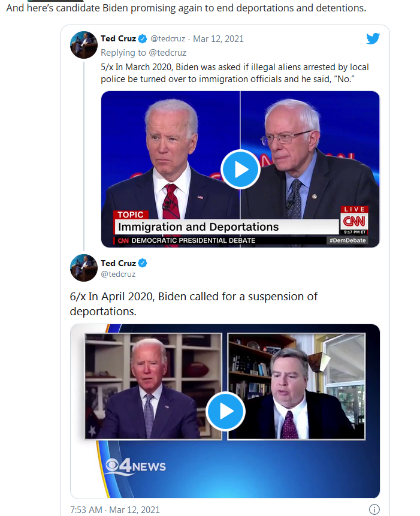The image size is (420, 516).
Task: Open the Ted Cruz name link in replied tweet
Action: pyautogui.click(x=118, y=39)
